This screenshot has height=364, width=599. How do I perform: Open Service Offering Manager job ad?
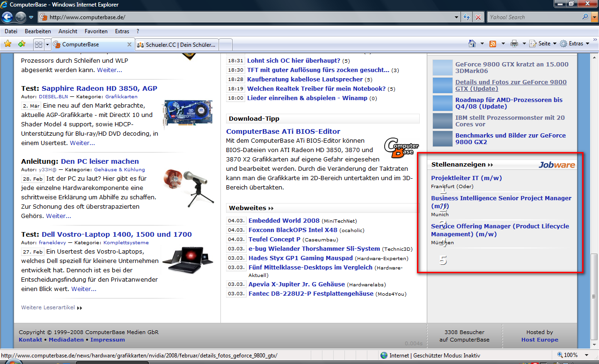coord(500,230)
